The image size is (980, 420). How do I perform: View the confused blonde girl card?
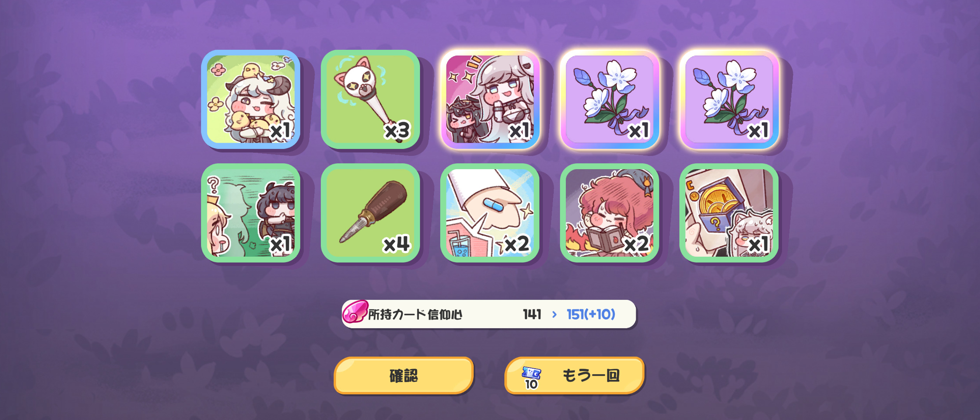click(251, 213)
